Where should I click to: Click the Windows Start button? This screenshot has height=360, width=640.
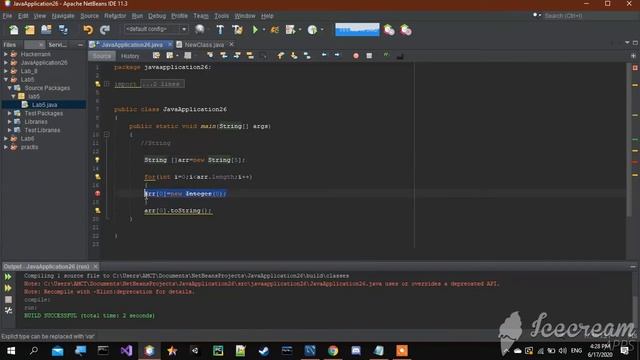[11, 351]
